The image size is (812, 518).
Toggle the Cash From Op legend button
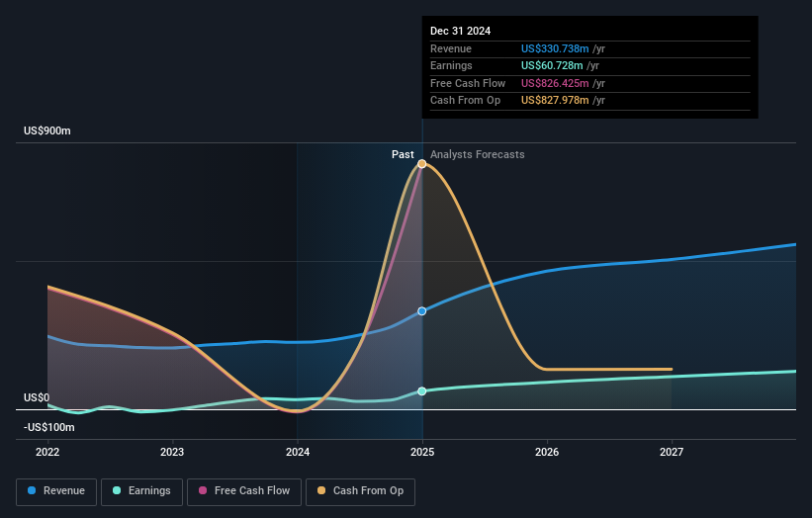click(x=360, y=491)
